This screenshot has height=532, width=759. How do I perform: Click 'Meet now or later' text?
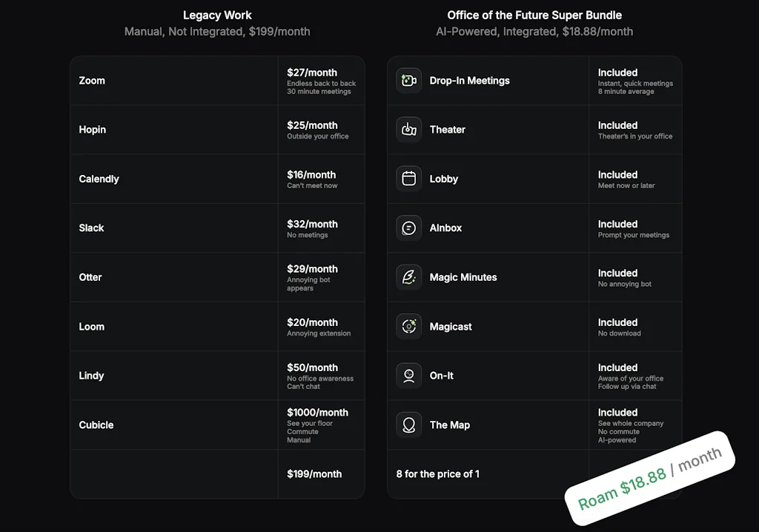click(626, 185)
